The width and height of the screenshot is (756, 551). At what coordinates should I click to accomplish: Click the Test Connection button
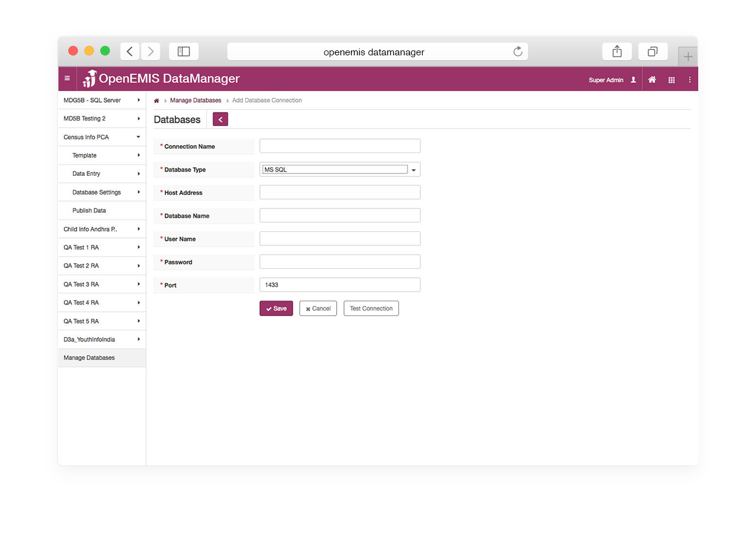[371, 309]
